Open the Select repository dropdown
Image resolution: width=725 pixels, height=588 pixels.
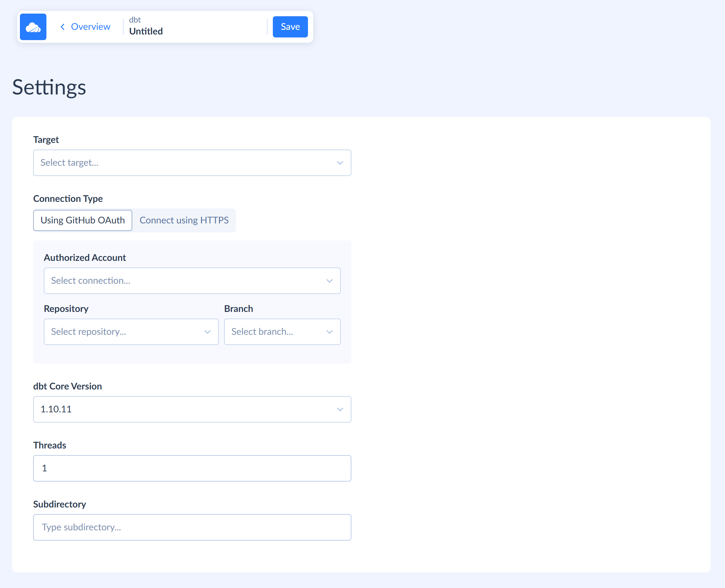(131, 331)
